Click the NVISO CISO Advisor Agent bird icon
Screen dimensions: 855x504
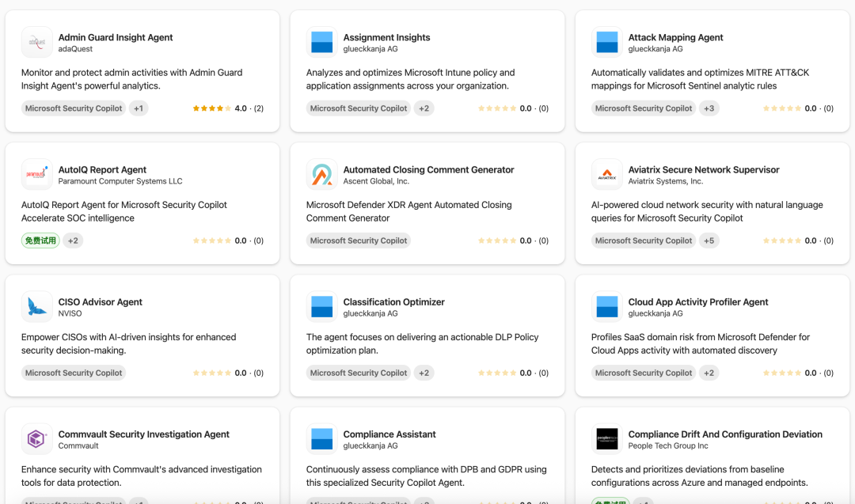pyautogui.click(x=36, y=307)
